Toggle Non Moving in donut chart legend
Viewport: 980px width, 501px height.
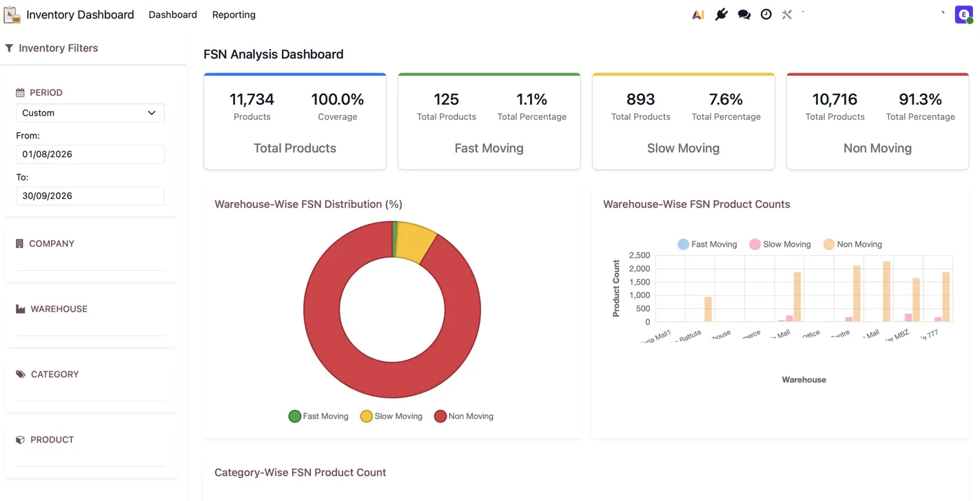463,416
